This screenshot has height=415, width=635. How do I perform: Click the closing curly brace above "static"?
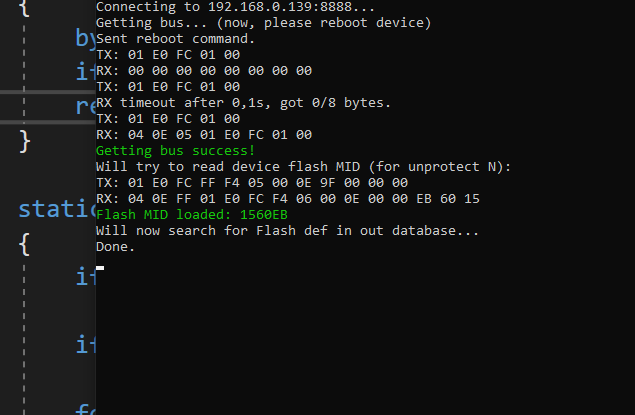[x=25, y=141]
